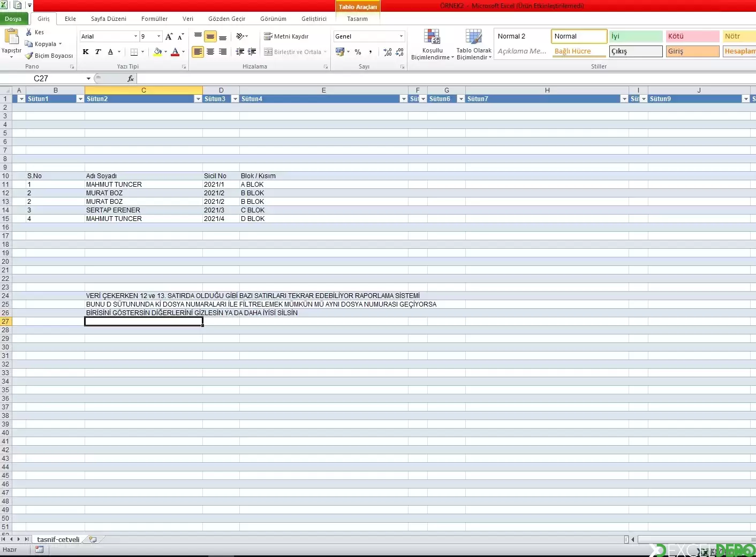Apply font color with red A icon
Viewport: 756px width, 557px height.
coord(175,52)
